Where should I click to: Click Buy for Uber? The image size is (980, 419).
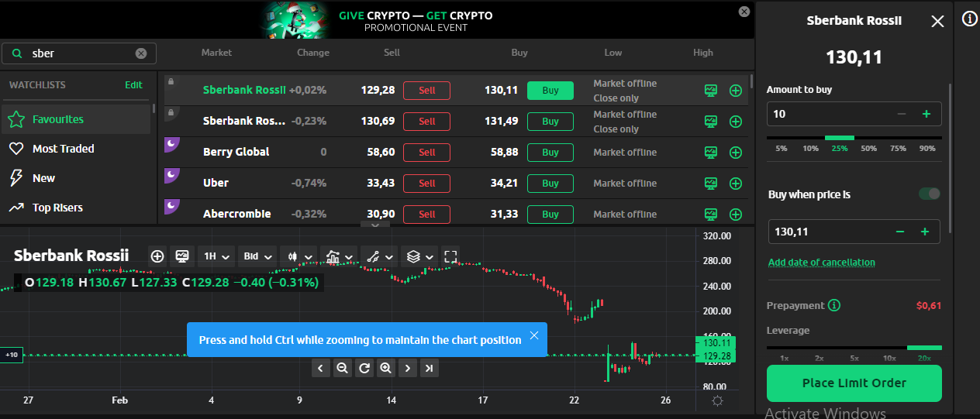pos(550,184)
